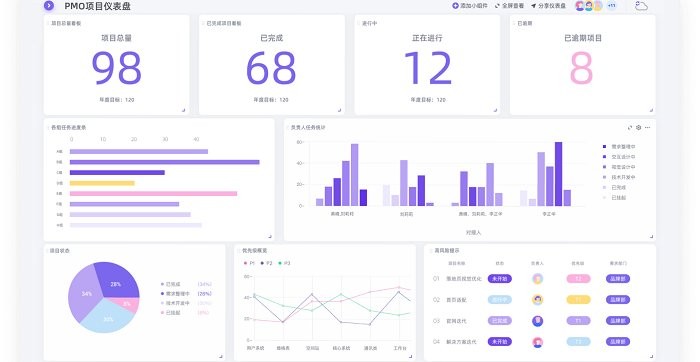
Task: Expand the sidebar with the purple arrow icon
Action: point(49,6)
